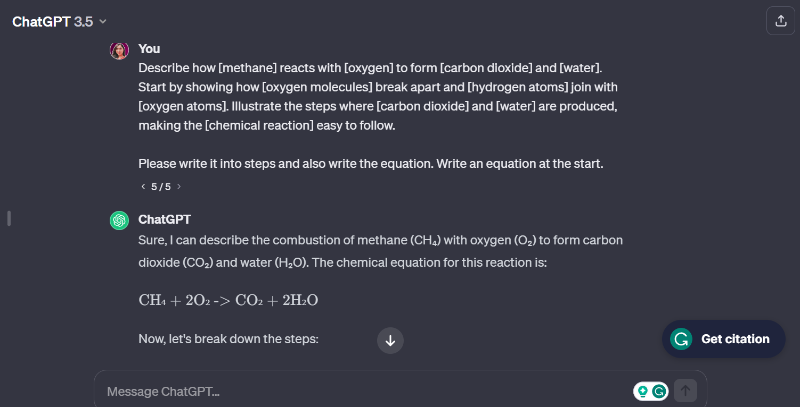Toggle the sidebar with the left edge handle

9,218
